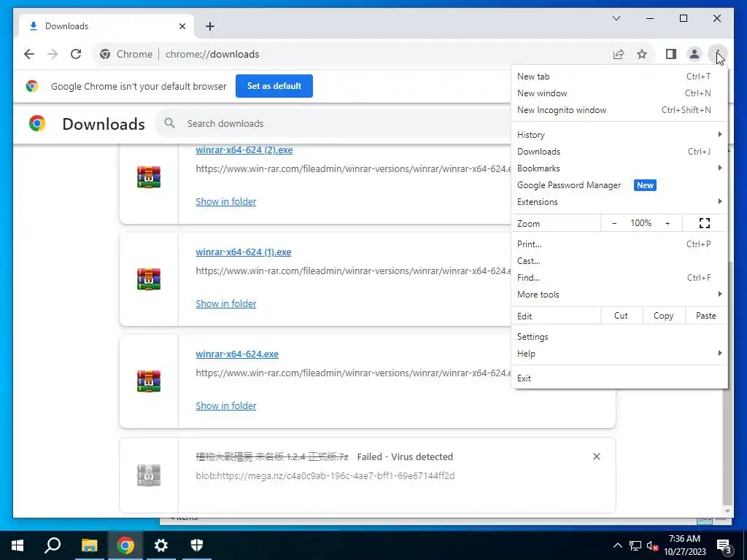Increase zoom with the plus button
Viewport: 747px width, 560px height.
click(x=667, y=223)
